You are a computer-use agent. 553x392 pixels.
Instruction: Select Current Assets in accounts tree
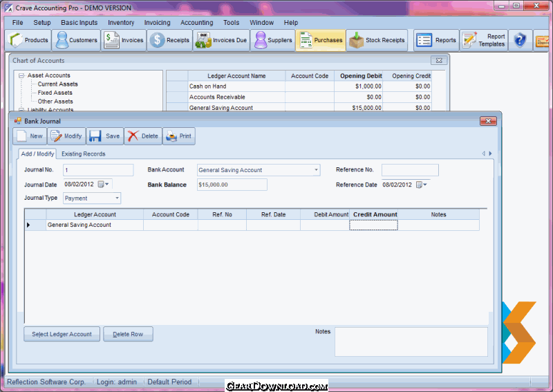point(58,84)
